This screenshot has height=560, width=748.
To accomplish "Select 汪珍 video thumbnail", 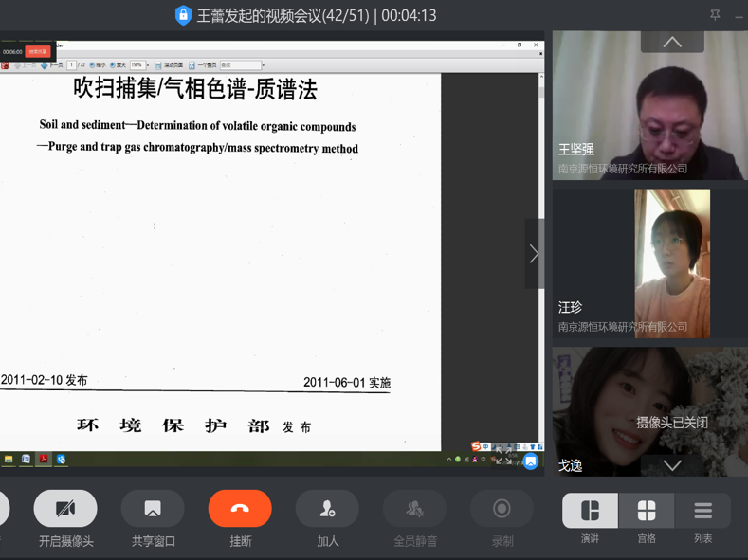I will (x=649, y=262).
